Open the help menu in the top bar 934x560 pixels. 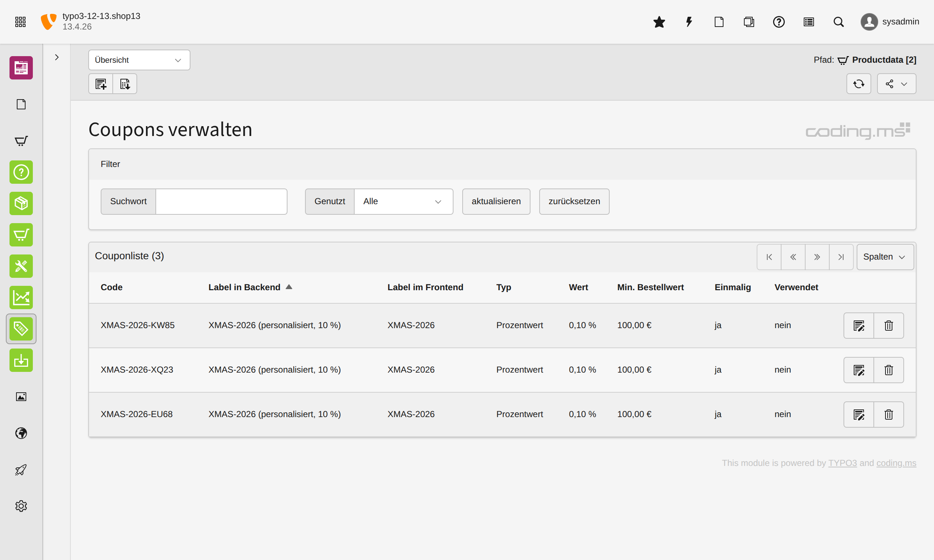779,22
